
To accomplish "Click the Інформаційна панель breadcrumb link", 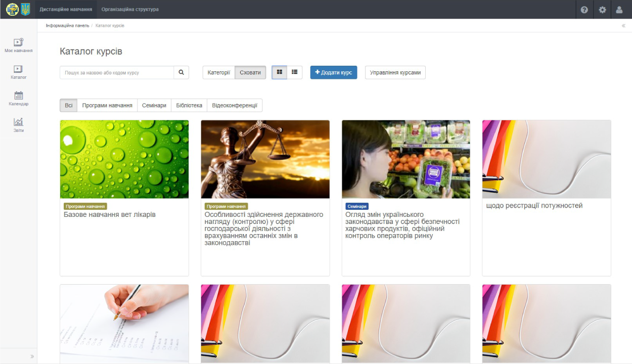I will 67,26.
